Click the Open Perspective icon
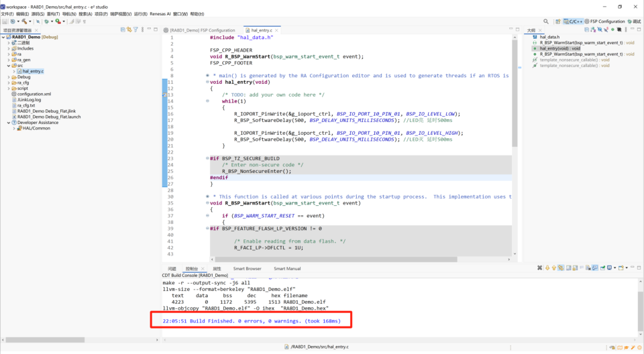This screenshot has height=354, width=644. (558, 21)
